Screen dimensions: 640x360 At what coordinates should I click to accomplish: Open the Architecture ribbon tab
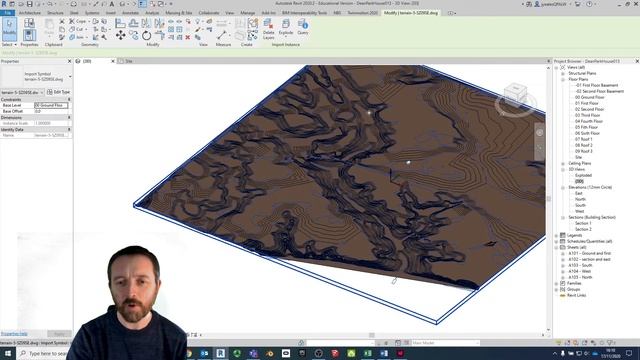click(30, 13)
